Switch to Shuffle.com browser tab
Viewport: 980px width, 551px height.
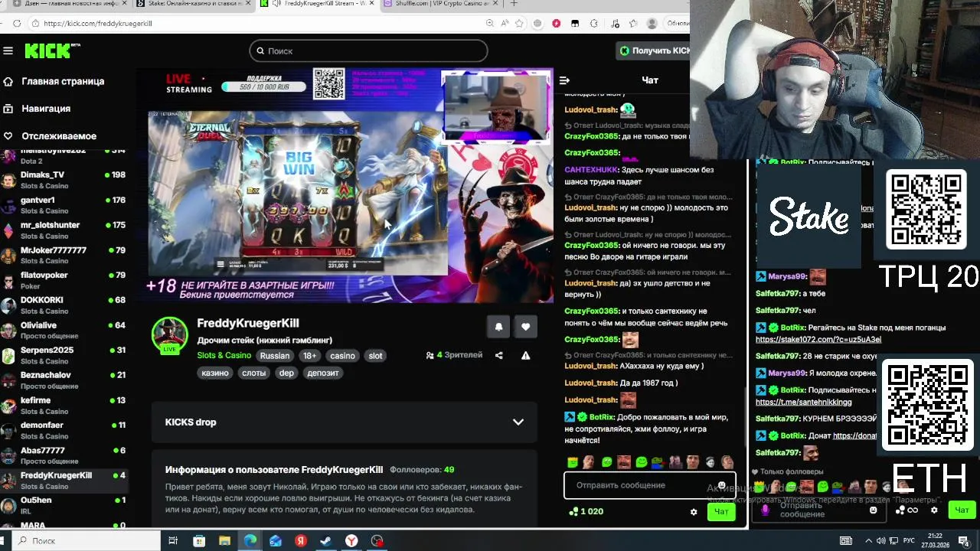coord(439,4)
